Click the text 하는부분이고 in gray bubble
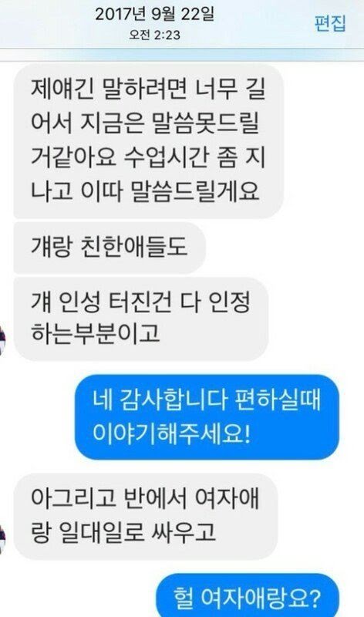 pos(95,333)
